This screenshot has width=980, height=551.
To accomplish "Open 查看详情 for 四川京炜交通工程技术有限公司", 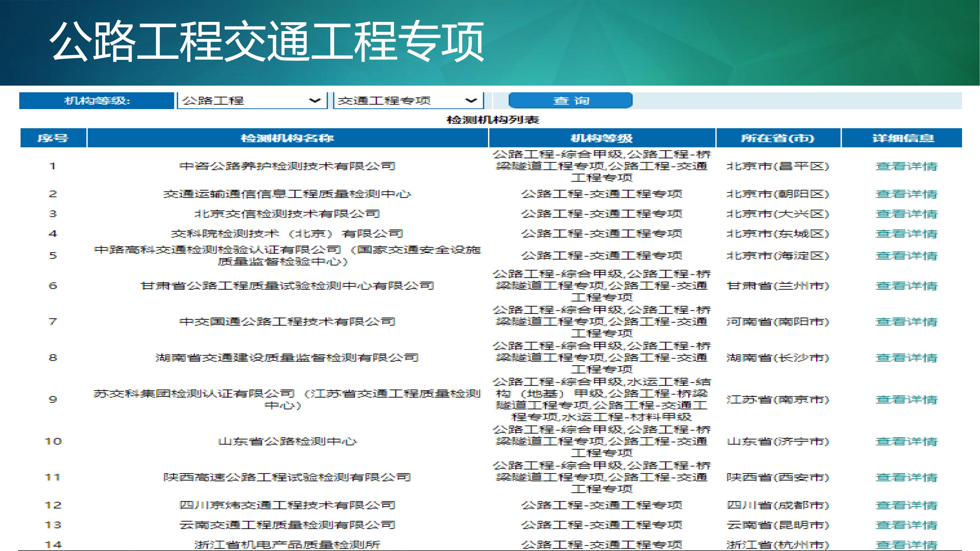I will point(906,505).
